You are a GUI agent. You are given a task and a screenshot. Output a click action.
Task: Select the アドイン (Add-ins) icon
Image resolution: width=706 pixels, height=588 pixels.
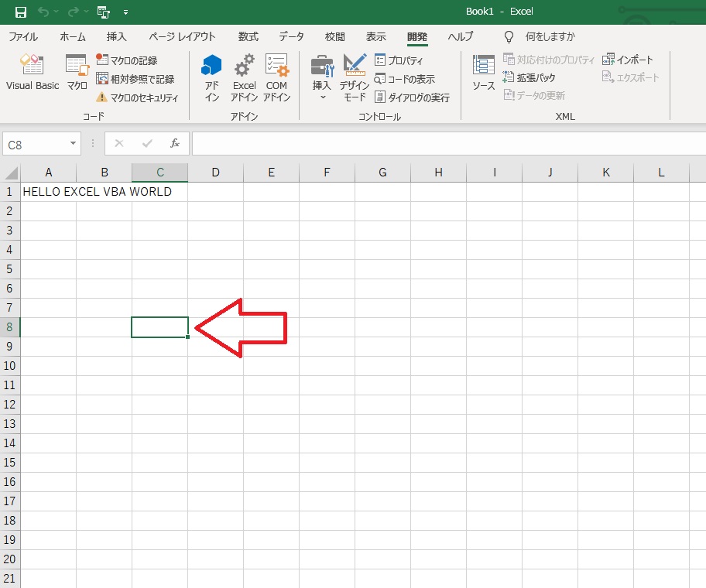(211, 73)
